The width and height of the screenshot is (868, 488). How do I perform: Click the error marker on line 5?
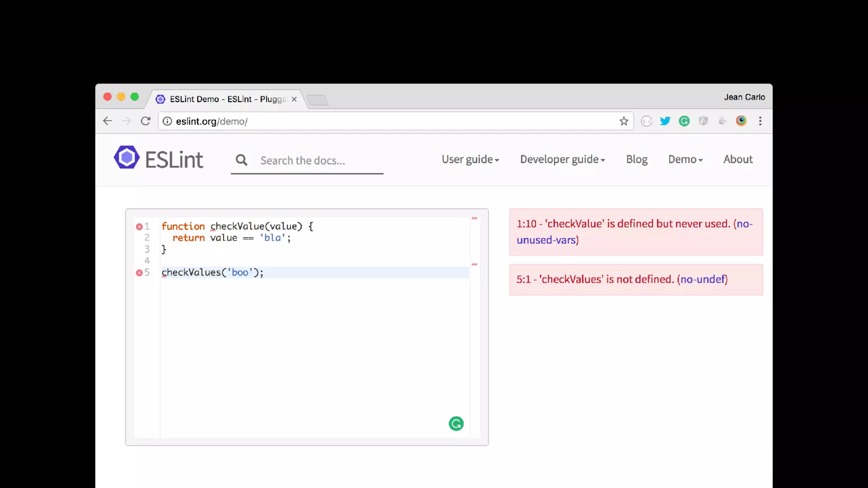[139, 273]
